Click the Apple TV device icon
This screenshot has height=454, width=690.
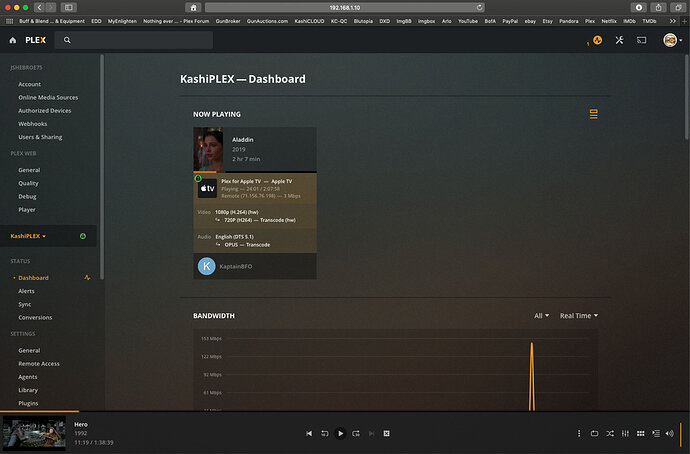(207, 188)
